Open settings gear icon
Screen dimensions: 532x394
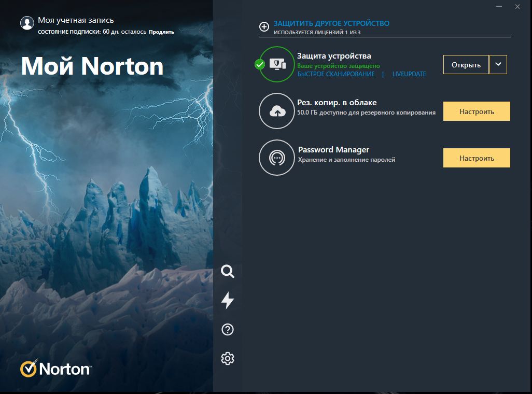(227, 358)
